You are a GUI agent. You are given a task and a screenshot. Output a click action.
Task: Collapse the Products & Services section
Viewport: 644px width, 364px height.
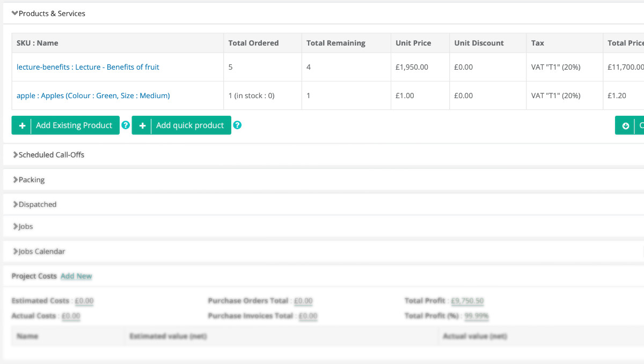pos(48,13)
